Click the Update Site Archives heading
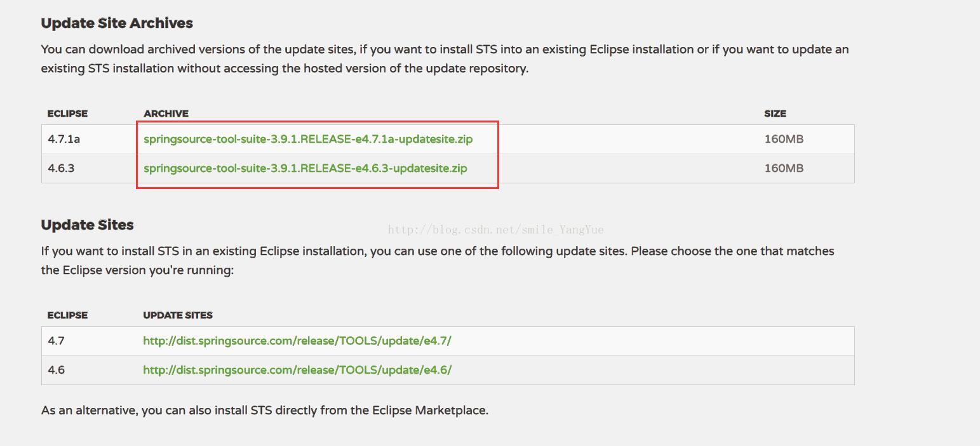 click(117, 23)
